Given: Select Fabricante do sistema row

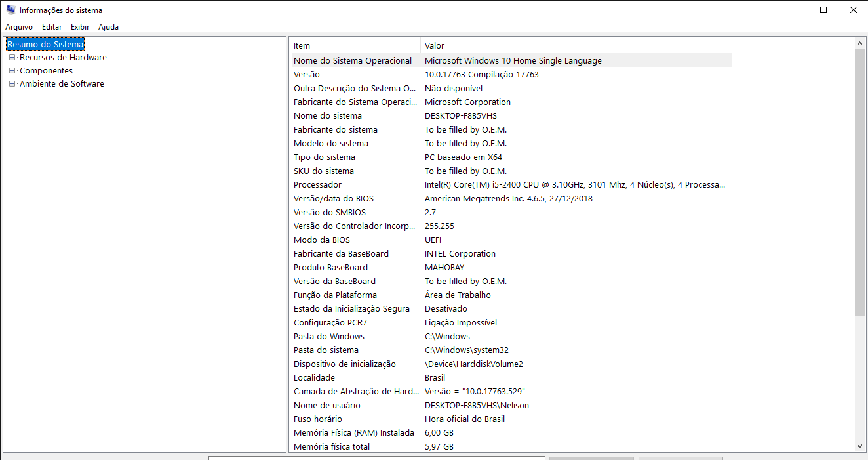Looking at the screenshot, I should (511, 129).
